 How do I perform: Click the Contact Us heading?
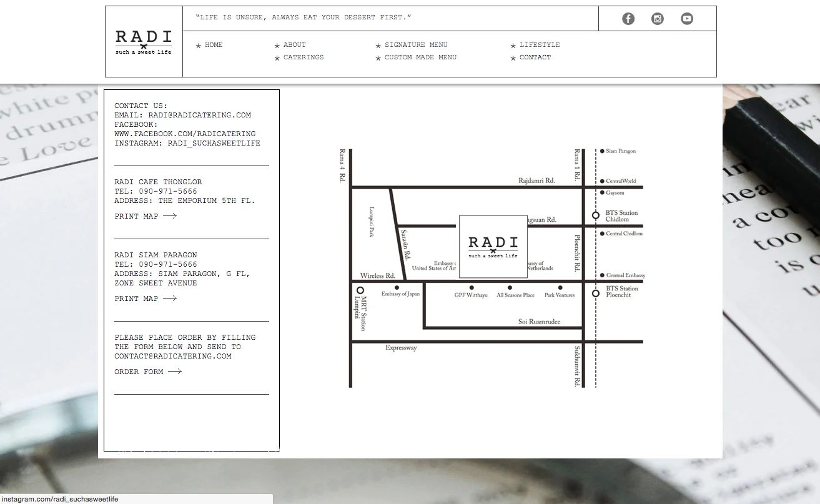141,106
